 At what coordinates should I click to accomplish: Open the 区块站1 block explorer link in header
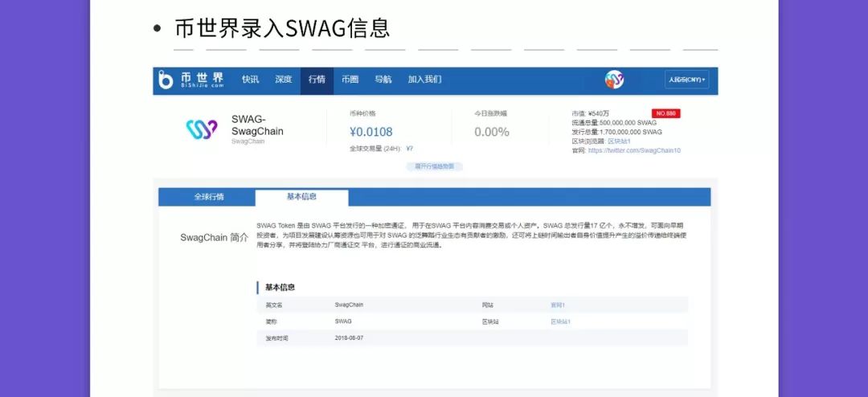point(619,141)
